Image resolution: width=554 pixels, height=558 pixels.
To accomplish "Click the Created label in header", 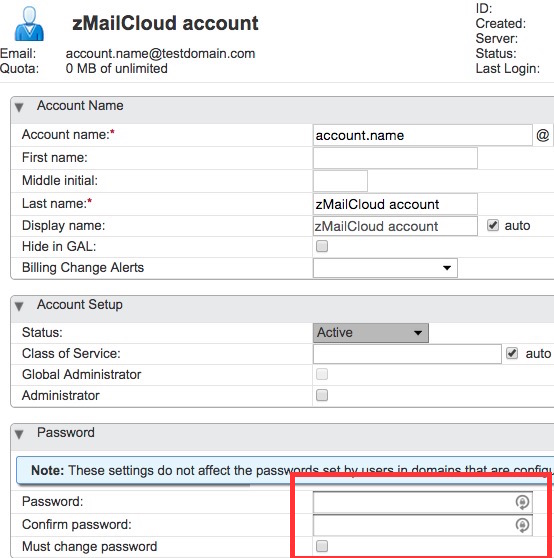I will 501,23.
